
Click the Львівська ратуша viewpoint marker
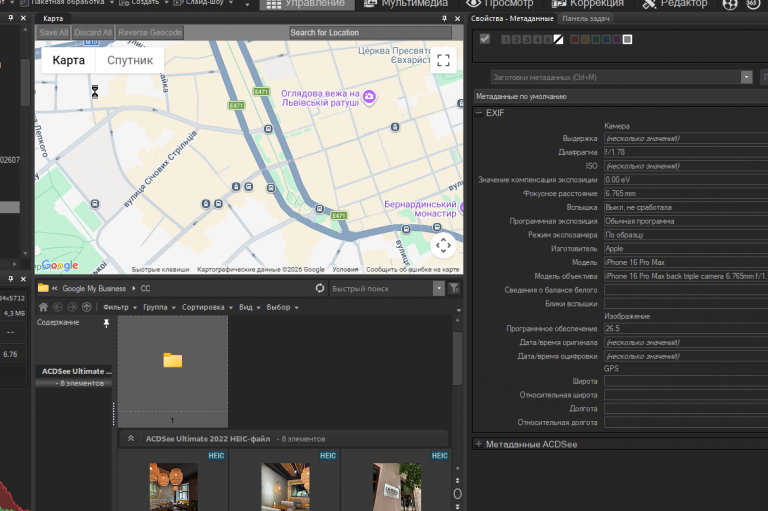pyautogui.click(x=369, y=97)
